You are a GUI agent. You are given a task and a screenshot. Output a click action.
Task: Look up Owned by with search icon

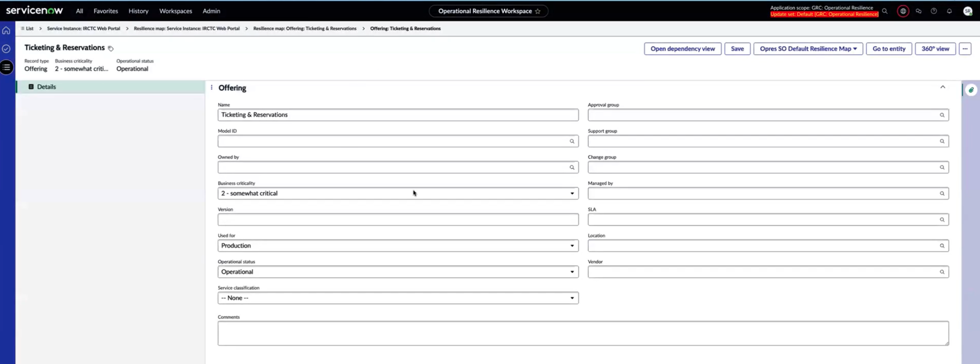pos(572,168)
